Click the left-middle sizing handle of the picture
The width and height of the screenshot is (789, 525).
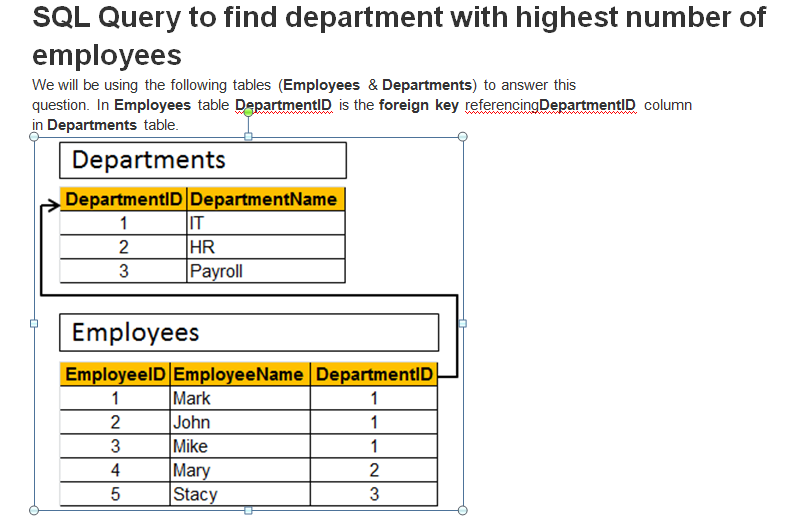[x=34, y=324]
